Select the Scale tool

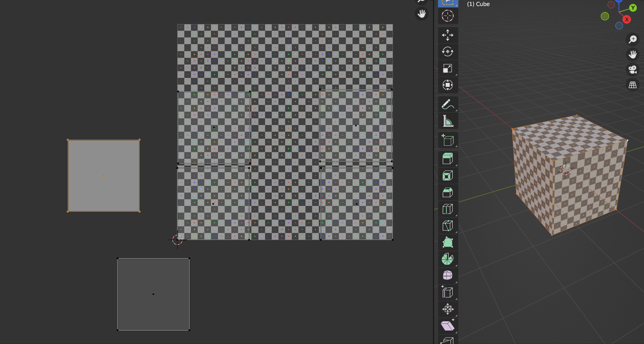pos(448,68)
